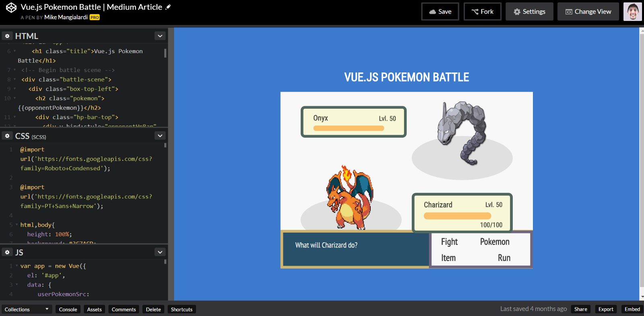Screen dimensions: 644x316
Task: Click the Embed button
Action: click(x=632, y=309)
